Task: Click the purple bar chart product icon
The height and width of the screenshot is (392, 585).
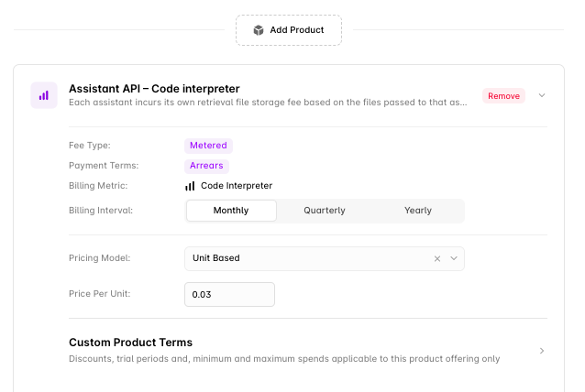Action: (44, 95)
